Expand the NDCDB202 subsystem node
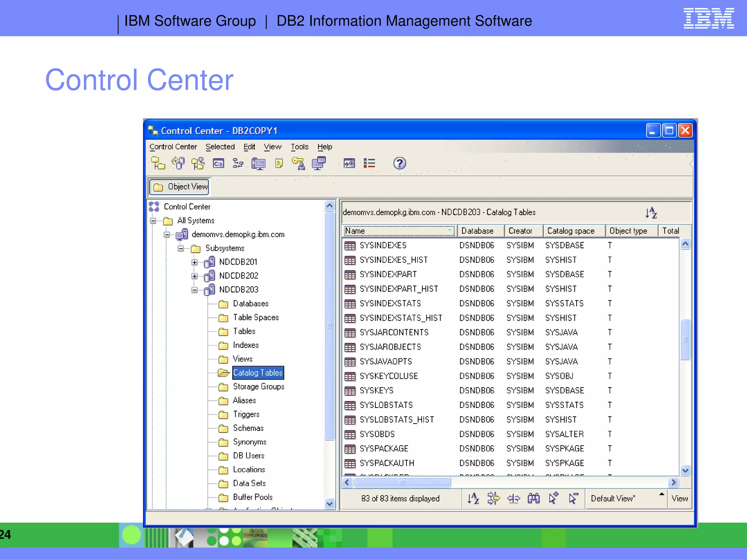The width and height of the screenshot is (747, 560). [x=194, y=276]
